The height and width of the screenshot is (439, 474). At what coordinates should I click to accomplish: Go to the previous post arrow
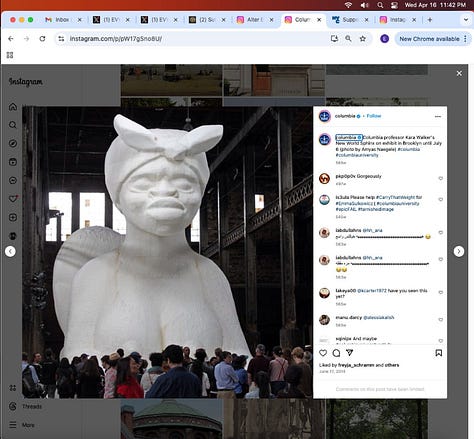pos(10,251)
